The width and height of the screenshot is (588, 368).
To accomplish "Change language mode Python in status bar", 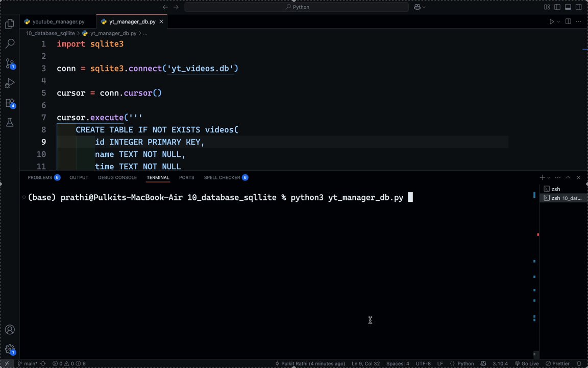I will pos(465,363).
